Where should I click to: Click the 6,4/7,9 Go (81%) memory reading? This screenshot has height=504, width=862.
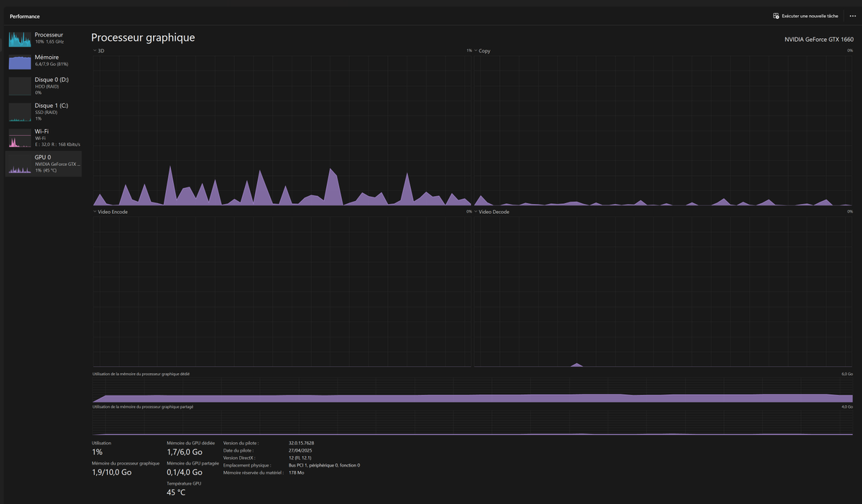click(52, 64)
